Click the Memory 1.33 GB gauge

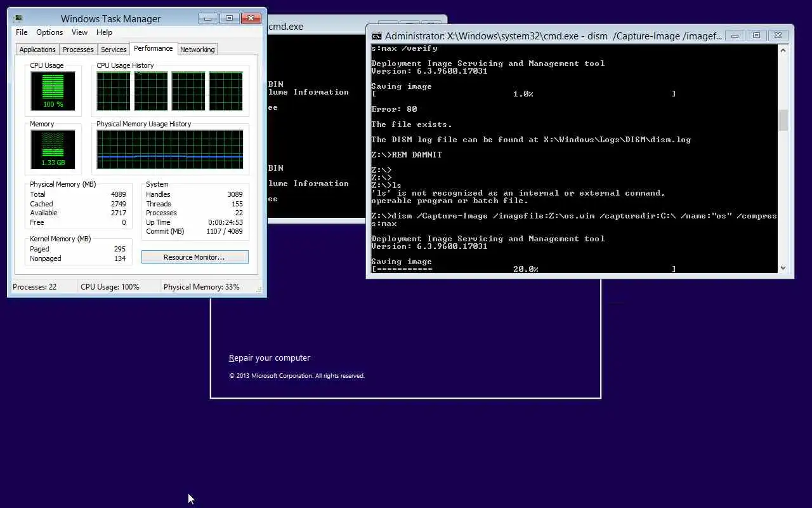click(53, 149)
